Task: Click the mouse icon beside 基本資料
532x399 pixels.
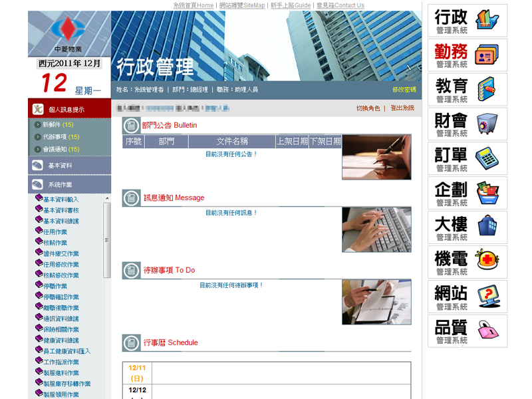Action: (37, 165)
